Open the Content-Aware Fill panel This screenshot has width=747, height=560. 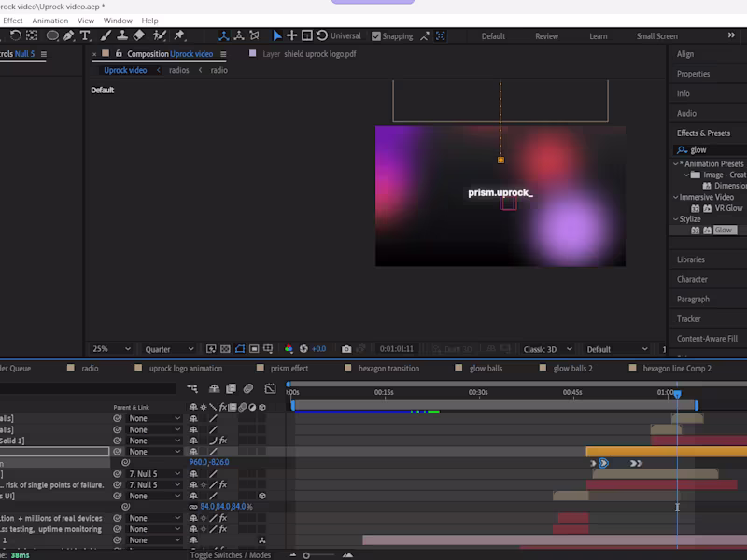[x=707, y=339]
